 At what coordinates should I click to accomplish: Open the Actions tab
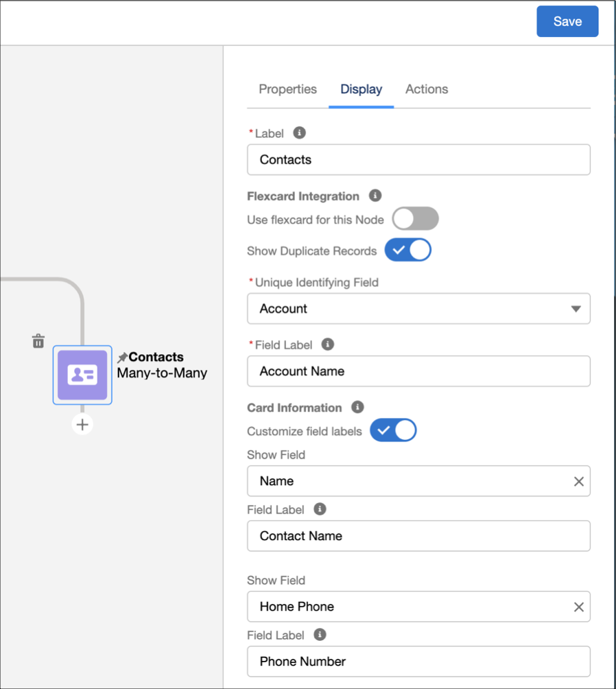426,89
